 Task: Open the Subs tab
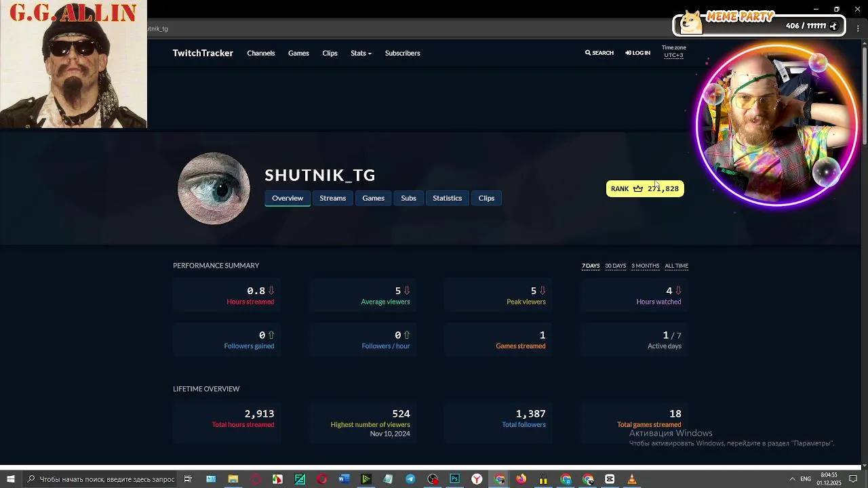(x=408, y=198)
